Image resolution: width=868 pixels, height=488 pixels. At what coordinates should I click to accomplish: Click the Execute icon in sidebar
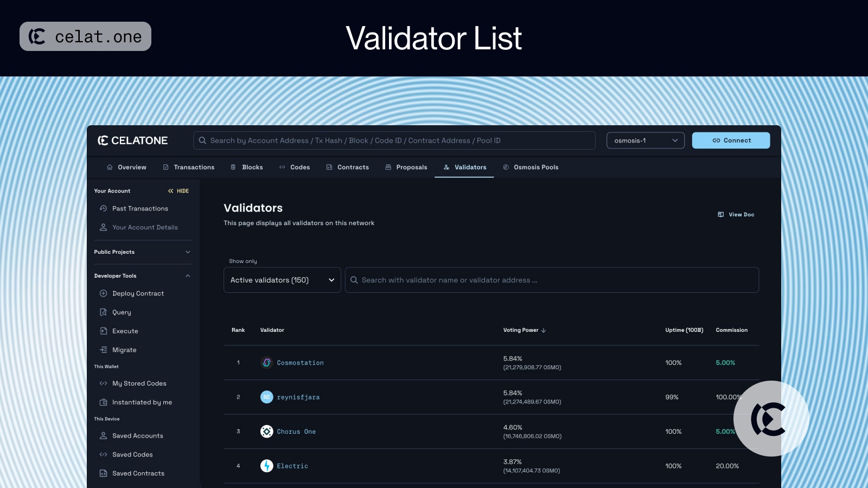pyautogui.click(x=103, y=331)
